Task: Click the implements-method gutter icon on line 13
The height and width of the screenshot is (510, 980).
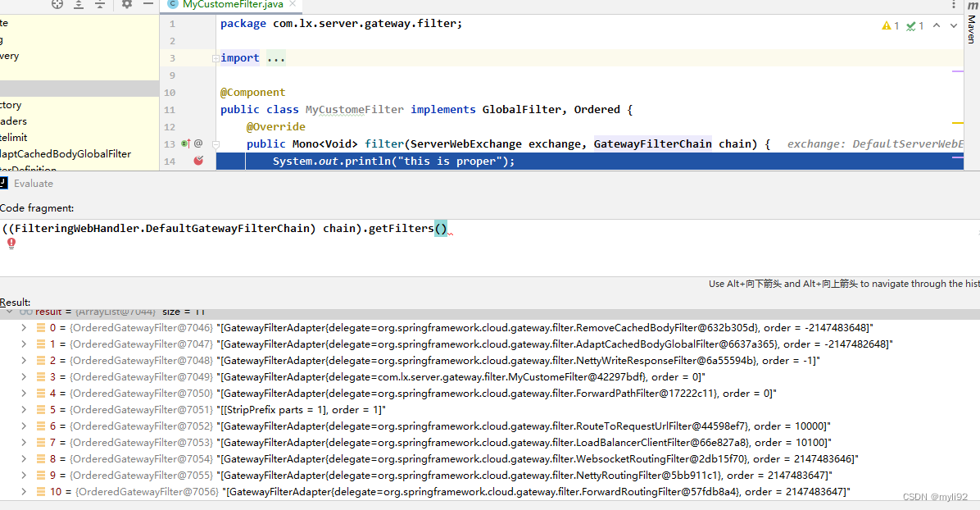Action: pos(186,144)
